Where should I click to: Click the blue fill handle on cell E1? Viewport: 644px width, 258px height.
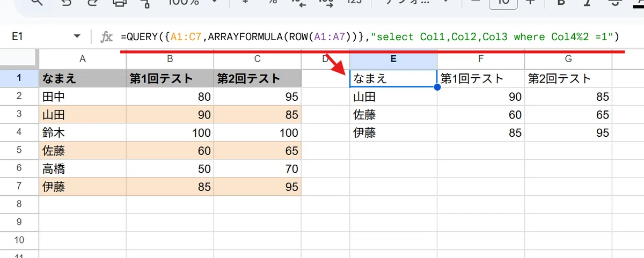[437, 87]
